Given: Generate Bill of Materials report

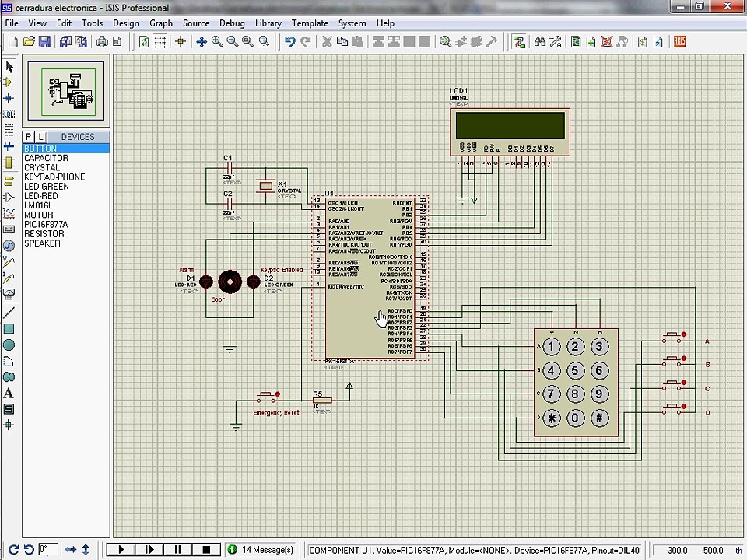Looking at the screenshot, I should (x=642, y=42).
